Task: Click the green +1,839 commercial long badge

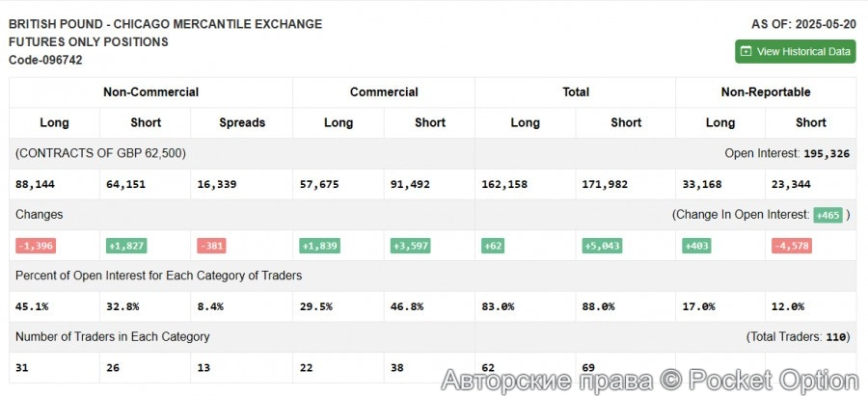Action: click(x=319, y=246)
